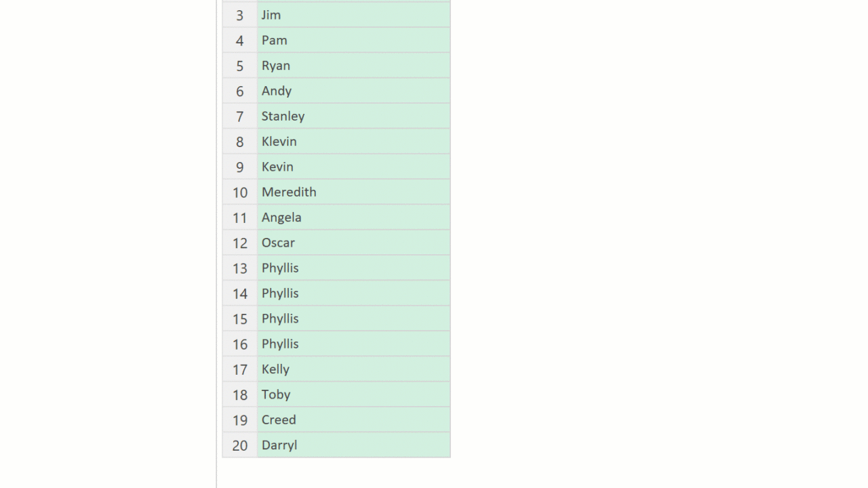Select the Creed cell
This screenshot has height=488, width=868.
353,420
